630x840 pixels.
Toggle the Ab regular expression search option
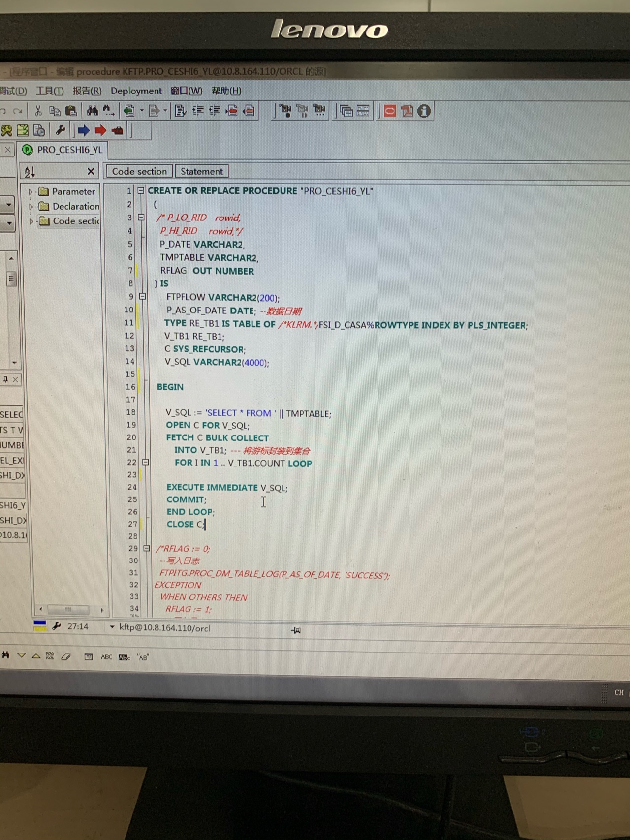point(124,657)
